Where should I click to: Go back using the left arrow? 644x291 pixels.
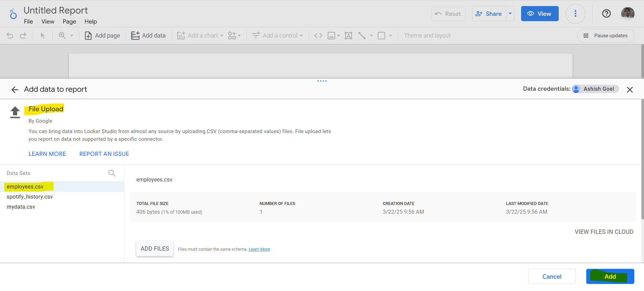pos(15,89)
